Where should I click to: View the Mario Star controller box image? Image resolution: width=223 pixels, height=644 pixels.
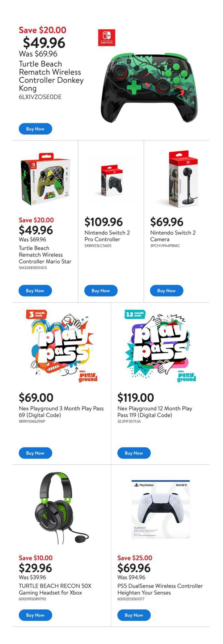(45, 179)
